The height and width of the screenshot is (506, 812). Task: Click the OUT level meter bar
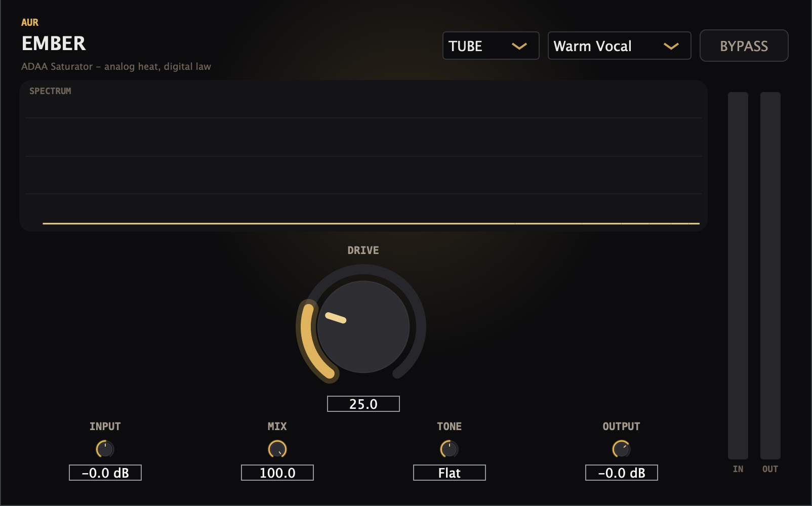tap(770, 275)
